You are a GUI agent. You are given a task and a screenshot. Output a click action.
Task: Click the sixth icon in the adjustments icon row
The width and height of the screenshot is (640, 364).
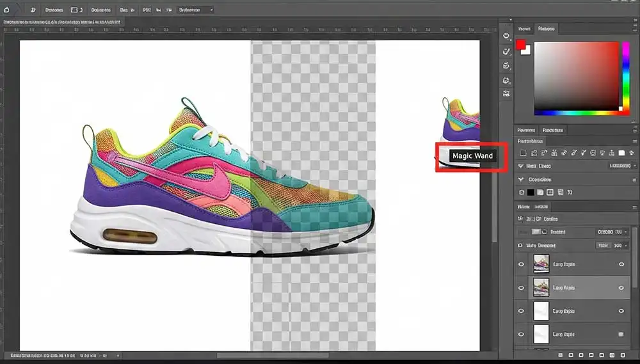(573, 153)
